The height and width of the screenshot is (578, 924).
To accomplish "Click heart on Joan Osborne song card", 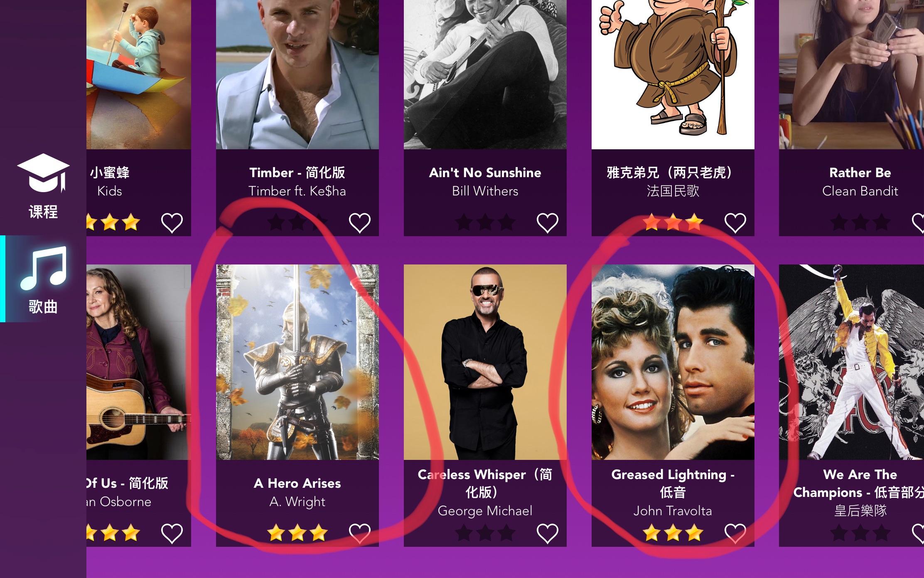I will (172, 534).
